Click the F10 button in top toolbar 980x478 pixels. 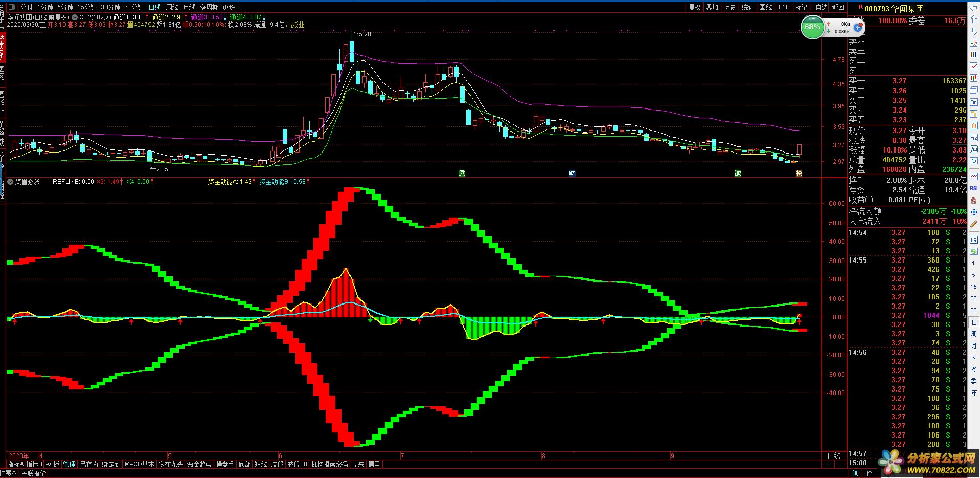tap(784, 7)
